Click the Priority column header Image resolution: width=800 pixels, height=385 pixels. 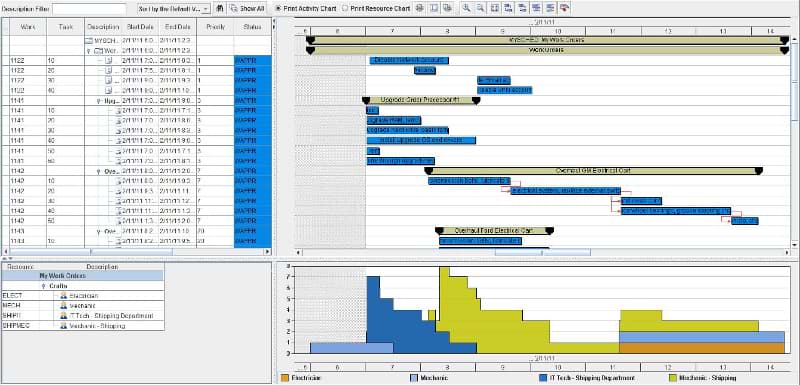[x=215, y=27]
